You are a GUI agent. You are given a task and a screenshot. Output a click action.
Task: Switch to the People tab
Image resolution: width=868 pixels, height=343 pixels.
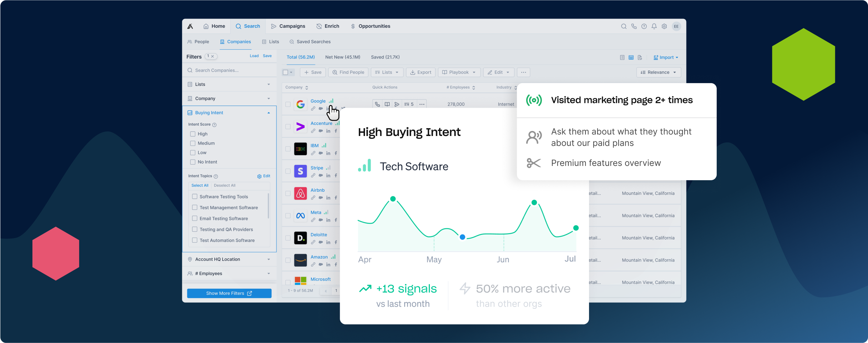(198, 42)
